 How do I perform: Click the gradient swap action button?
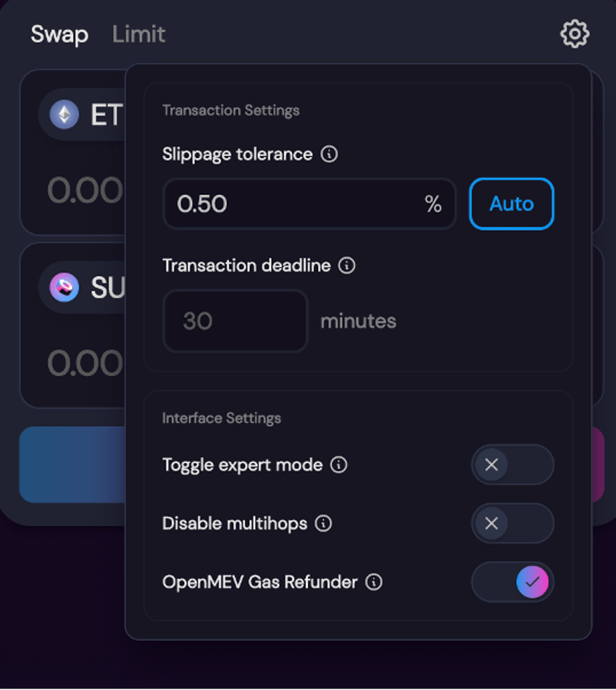pyautogui.click(x=72, y=464)
